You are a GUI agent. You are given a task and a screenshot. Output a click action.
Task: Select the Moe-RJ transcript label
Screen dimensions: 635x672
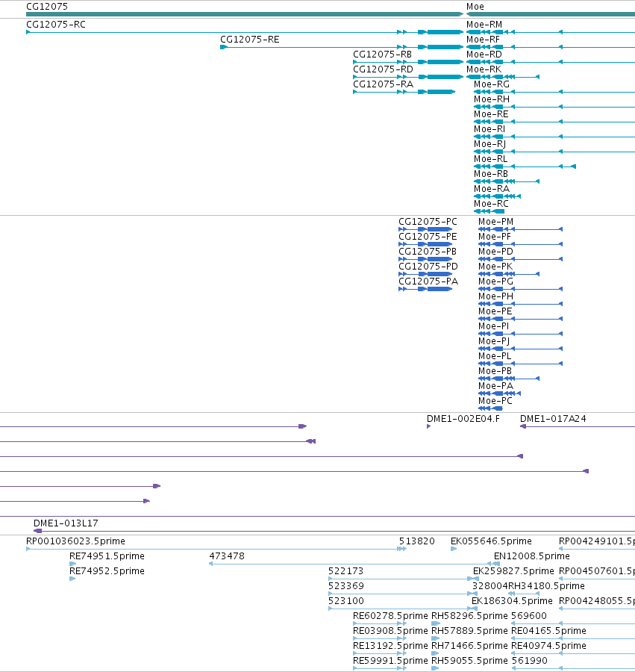pos(489,144)
